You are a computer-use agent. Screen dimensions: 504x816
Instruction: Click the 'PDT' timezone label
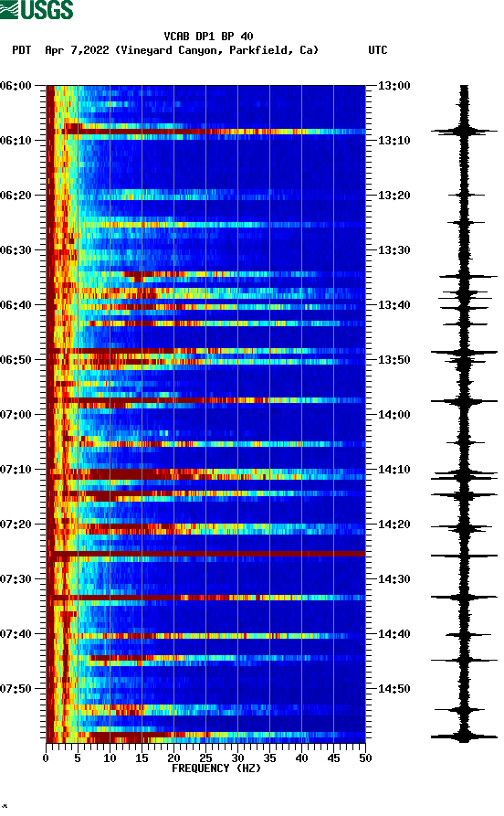22,50
